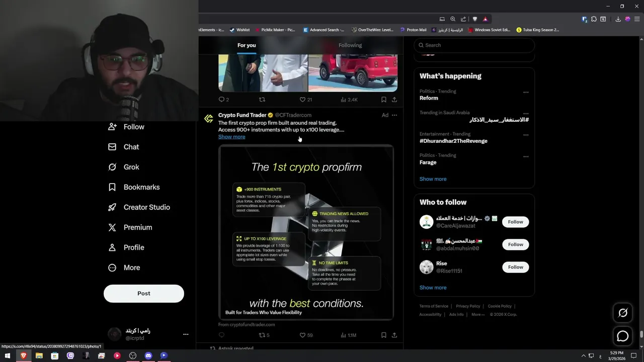Reply to the Crypto Fund Trader ad
Viewport: 644px width, 362px height.
click(x=221, y=335)
